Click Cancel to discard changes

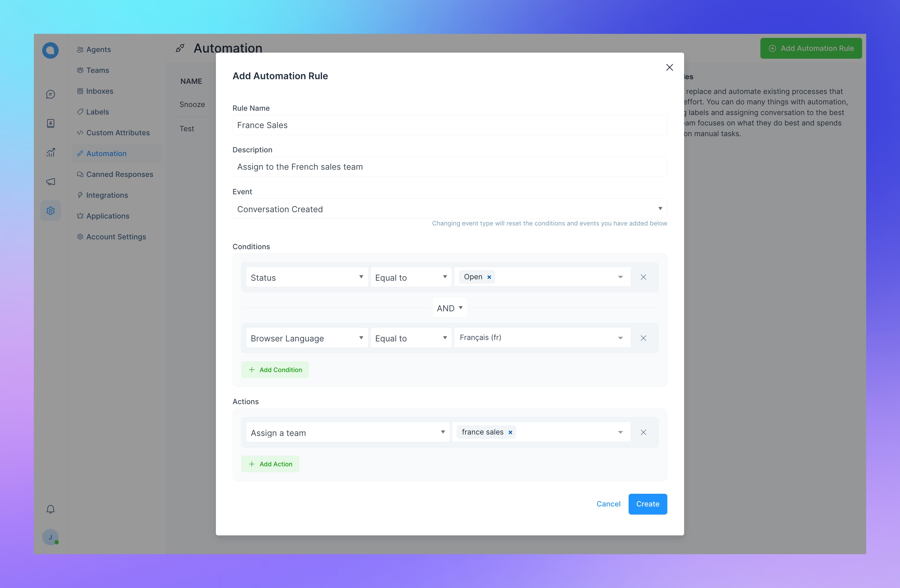(608, 504)
